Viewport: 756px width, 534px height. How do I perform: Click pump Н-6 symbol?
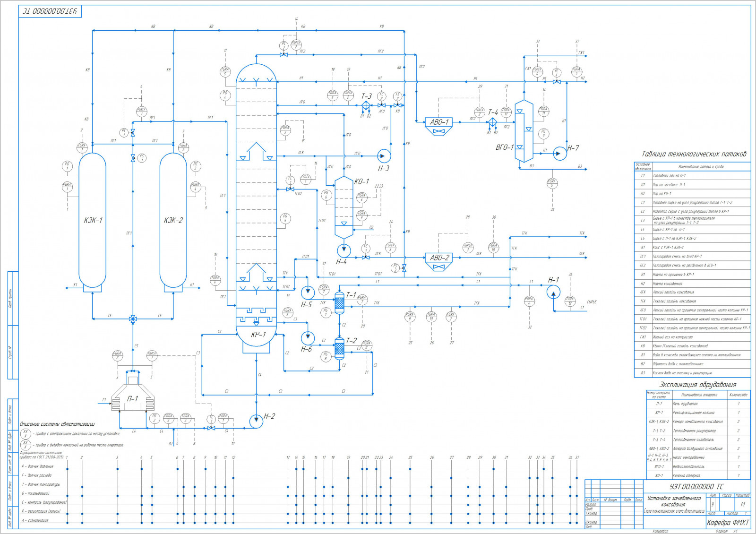(x=308, y=338)
